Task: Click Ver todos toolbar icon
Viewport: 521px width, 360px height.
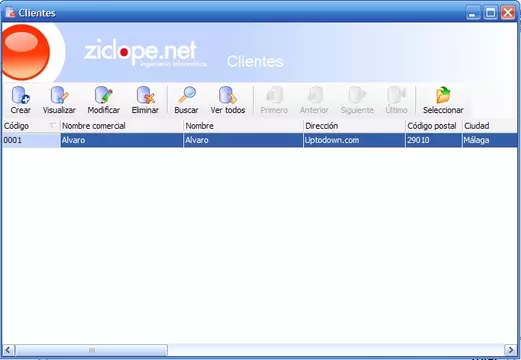Action: pyautogui.click(x=228, y=100)
